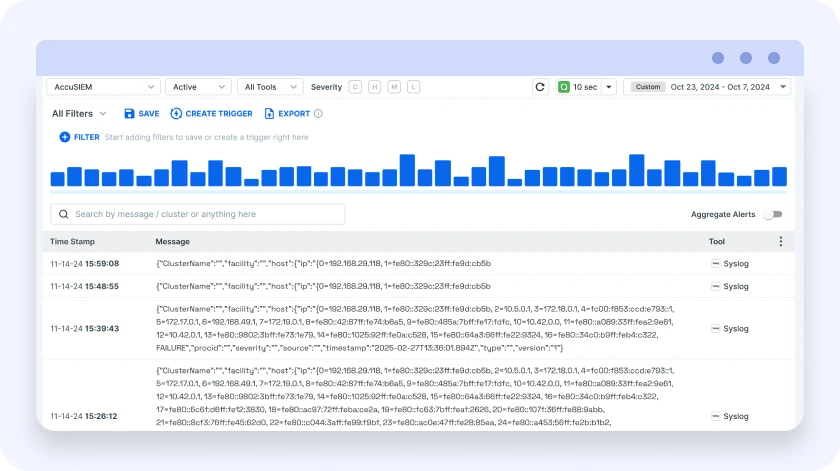Click the Message column header
This screenshot has height=471, width=840.
[172, 242]
